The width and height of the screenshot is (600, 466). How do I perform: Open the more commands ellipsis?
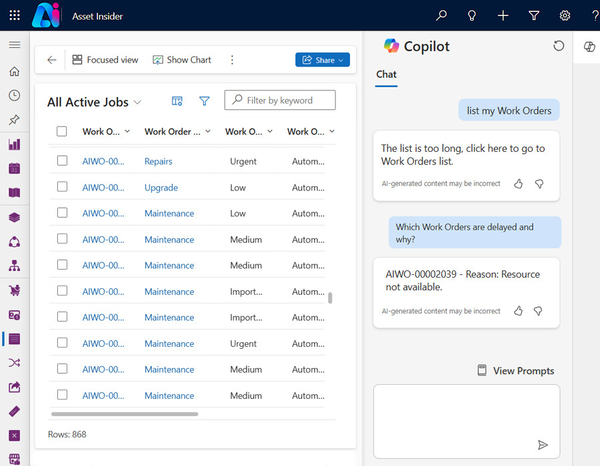[x=232, y=60]
